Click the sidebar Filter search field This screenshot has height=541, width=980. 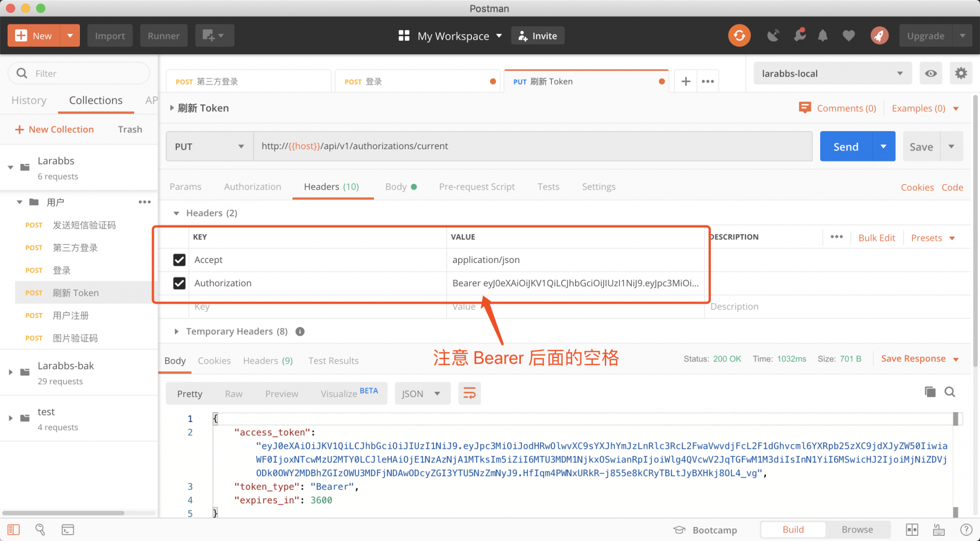[79, 73]
